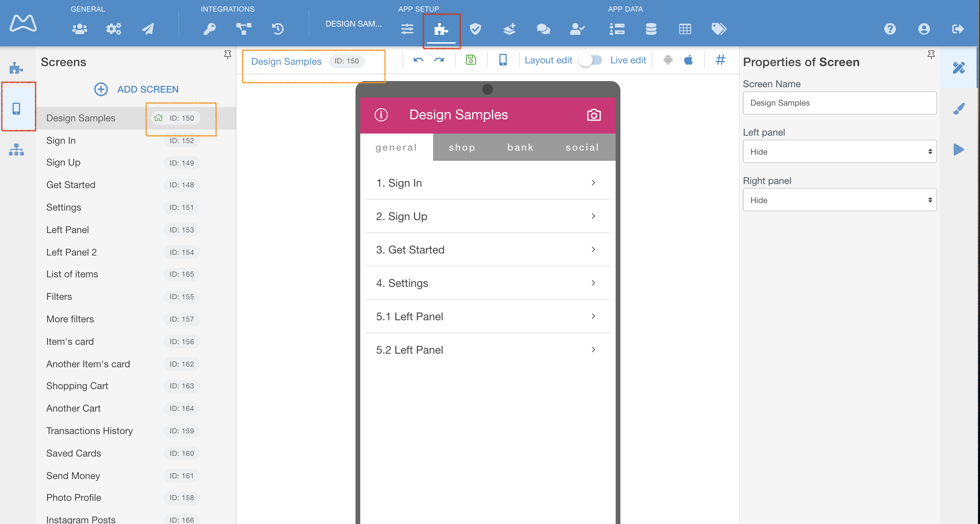The width and height of the screenshot is (980, 524).
Task: Select the 'Shopping Cart' screen in the list
Action: tap(136, 386)
